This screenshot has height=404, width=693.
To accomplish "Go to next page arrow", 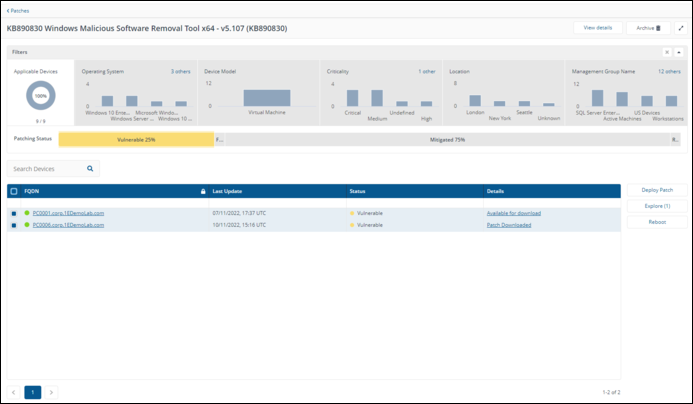I will click(x=52, y=392).
